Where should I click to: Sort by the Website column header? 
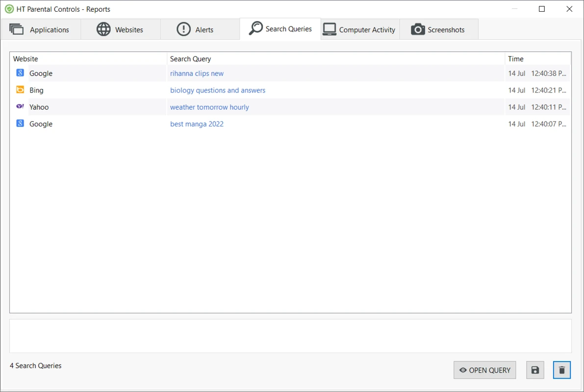pos(88,59)
